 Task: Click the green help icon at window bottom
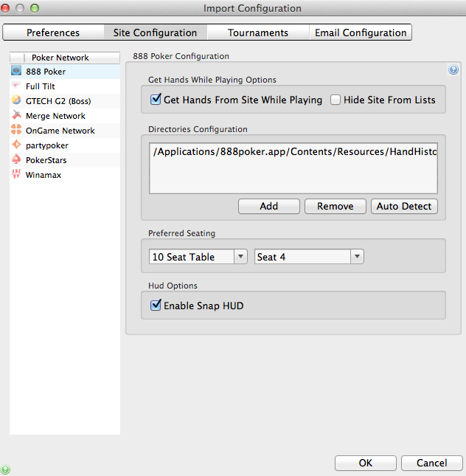[5, 469]
